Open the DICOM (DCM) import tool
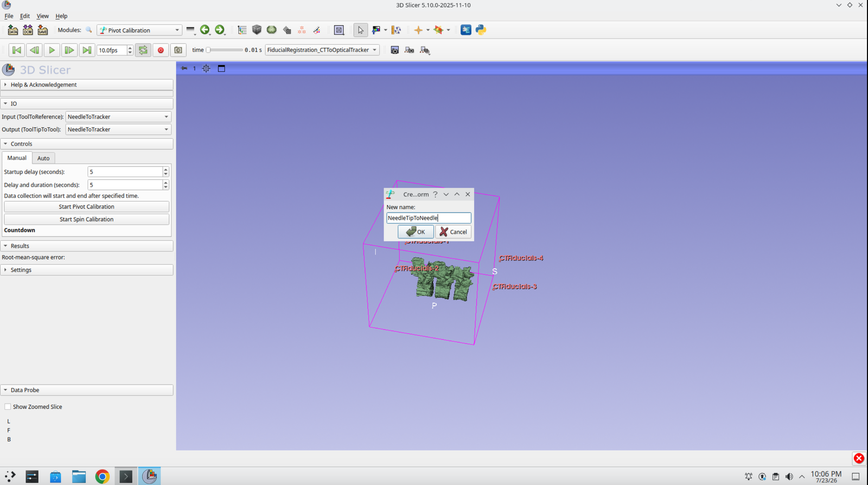 click(28, 30)
